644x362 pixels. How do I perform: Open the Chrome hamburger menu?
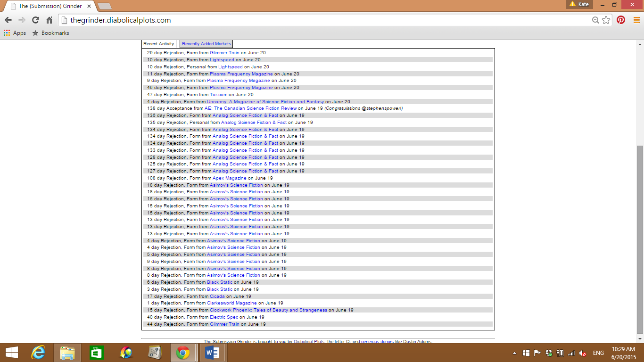[x=636, y=20]
